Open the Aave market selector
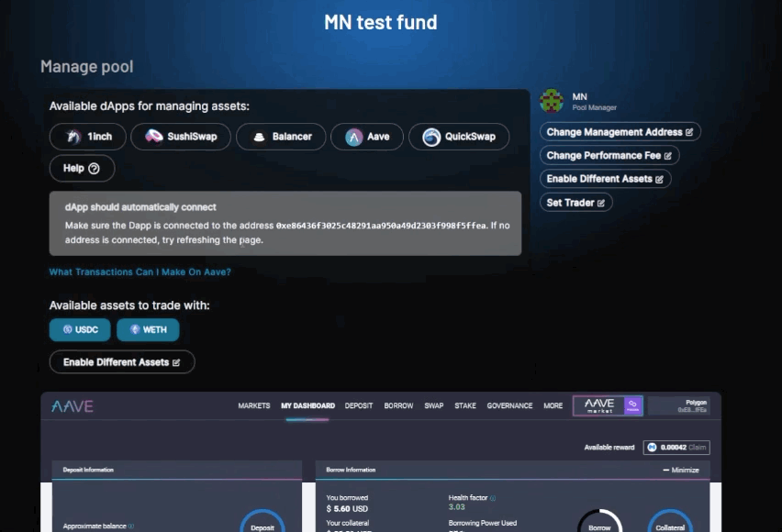The height and width of the screenshot is (532, 782). click(x=608, y=405)
